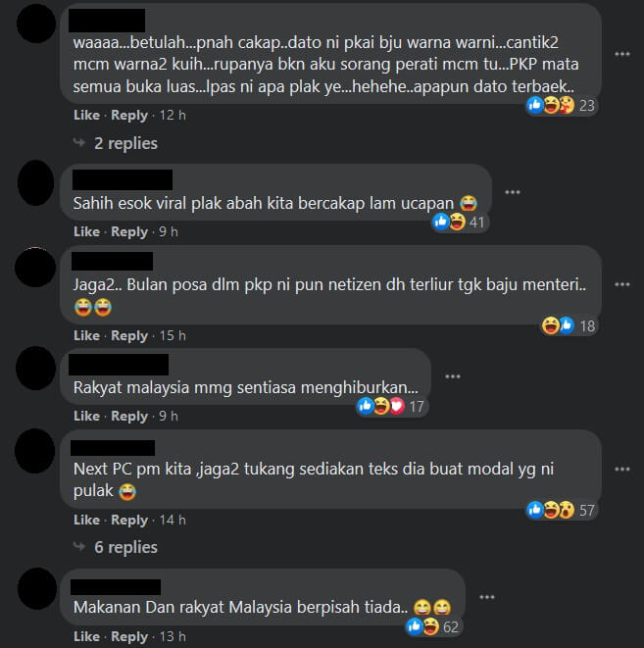View the 57 reactions on 'Next PC' comment
The width and height of the screenshot is (644, 648).
[562, 510]
